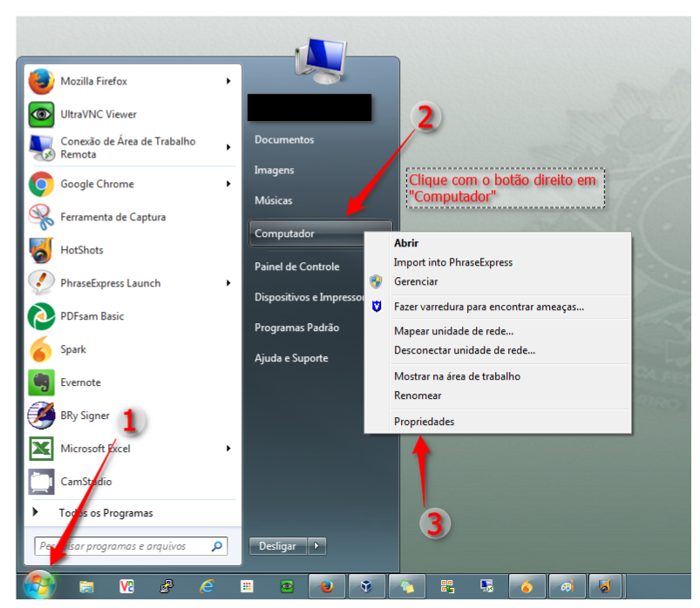Select Import into PhraseExpress
This screenshot has width=700, height=608.
pyautogui.click(x=498, y=262)
